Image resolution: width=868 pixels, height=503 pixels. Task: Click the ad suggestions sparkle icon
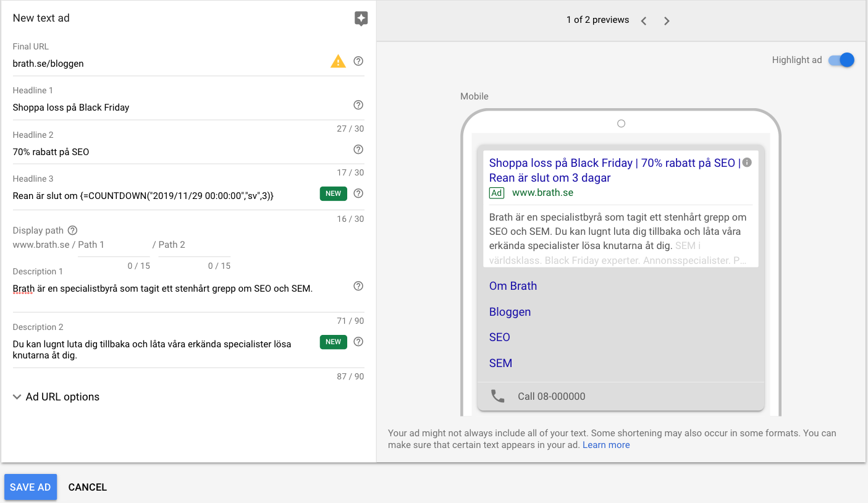(x=361, y=19)
